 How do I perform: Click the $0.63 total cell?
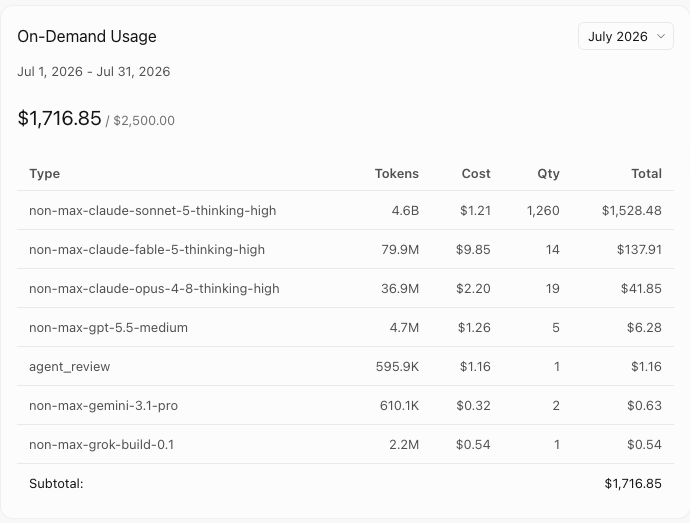coord(644,405)
